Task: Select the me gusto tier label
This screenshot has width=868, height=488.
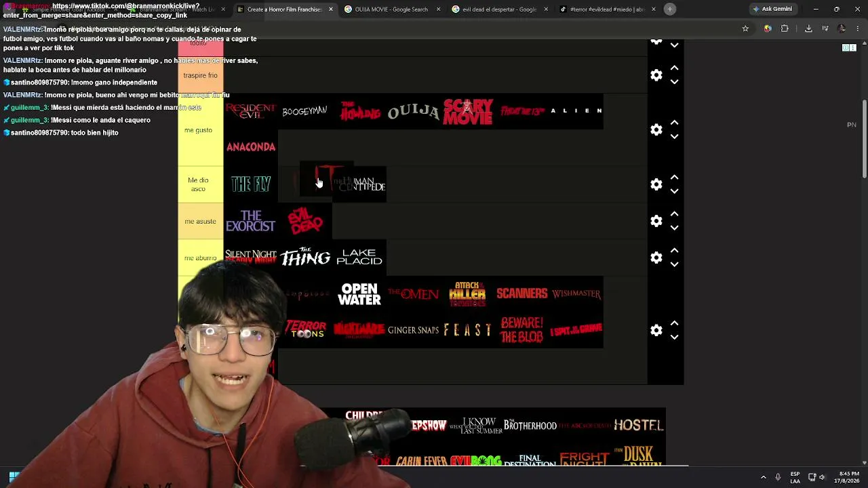Action: coord(201,129)
